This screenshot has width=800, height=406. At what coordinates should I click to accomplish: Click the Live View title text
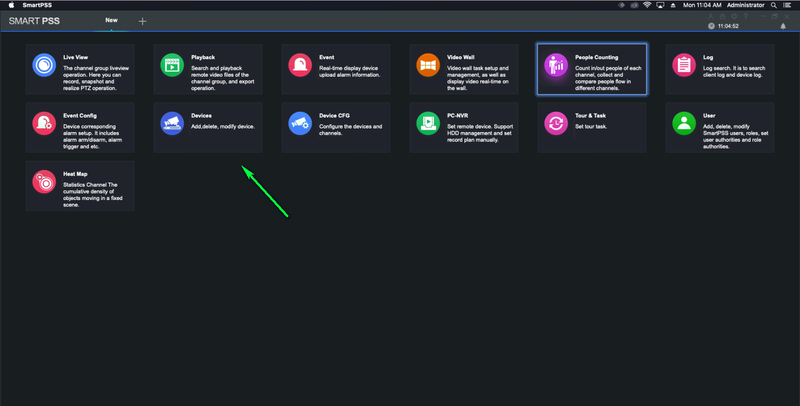tap(76, 58)
